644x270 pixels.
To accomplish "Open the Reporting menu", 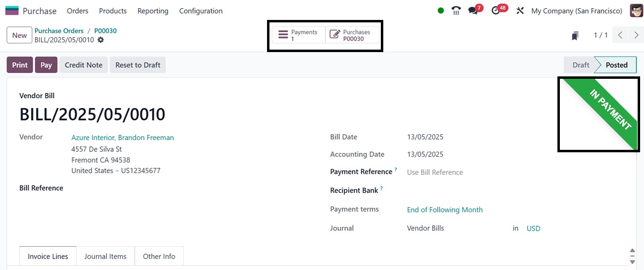I will click(153, 11).
